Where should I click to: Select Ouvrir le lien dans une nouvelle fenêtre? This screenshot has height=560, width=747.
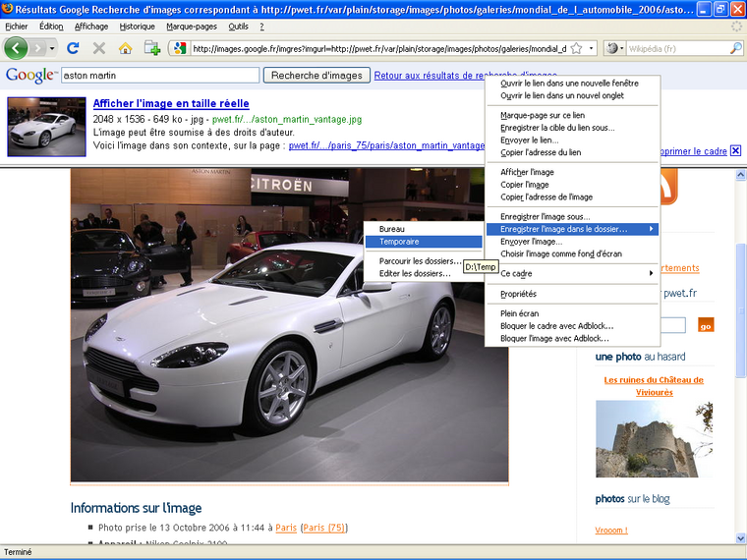click(x=572, y=84)
